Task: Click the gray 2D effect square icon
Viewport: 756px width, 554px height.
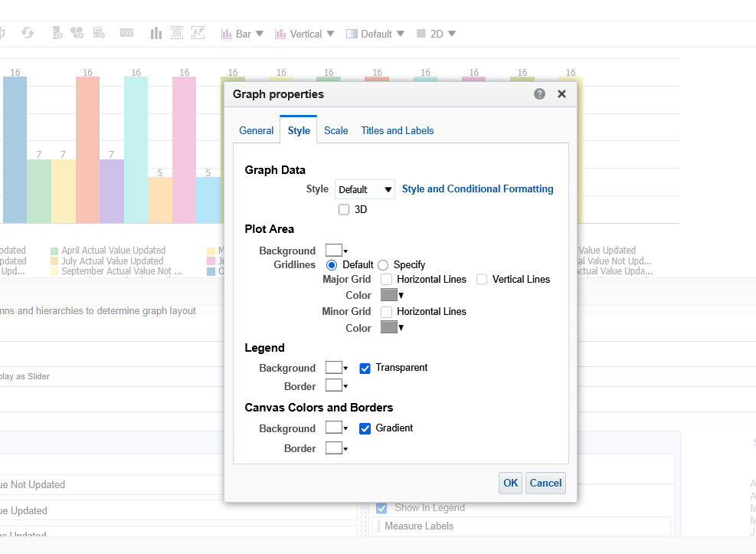Action: [421, 34]
